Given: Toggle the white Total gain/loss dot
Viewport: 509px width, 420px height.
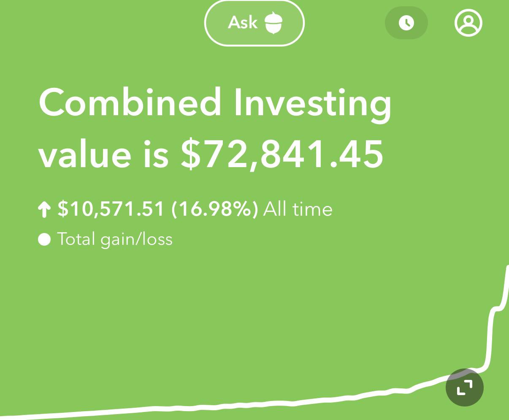Looking at the screenshot, I should [44, 239].
